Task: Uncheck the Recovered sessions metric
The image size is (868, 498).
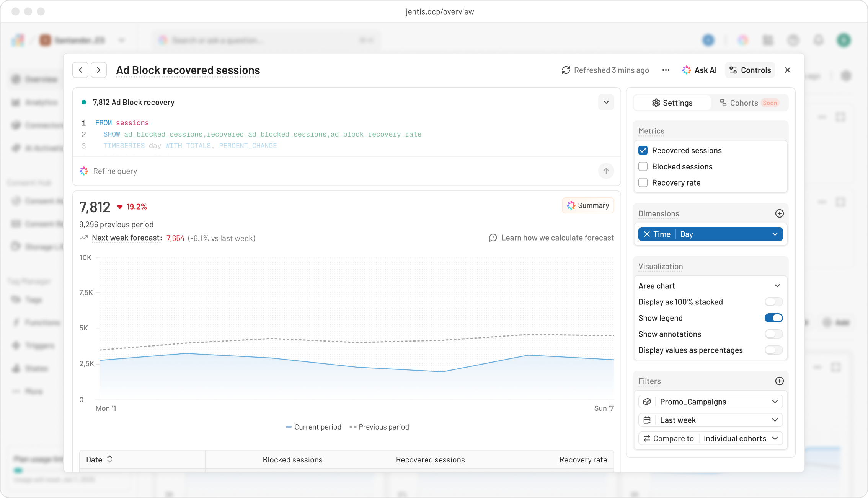Action: point(643,150)
